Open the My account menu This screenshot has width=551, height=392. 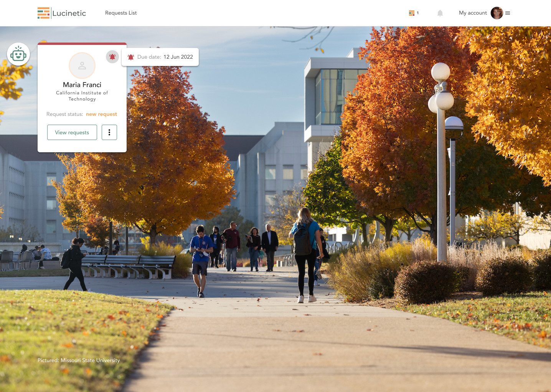(473, 13)
